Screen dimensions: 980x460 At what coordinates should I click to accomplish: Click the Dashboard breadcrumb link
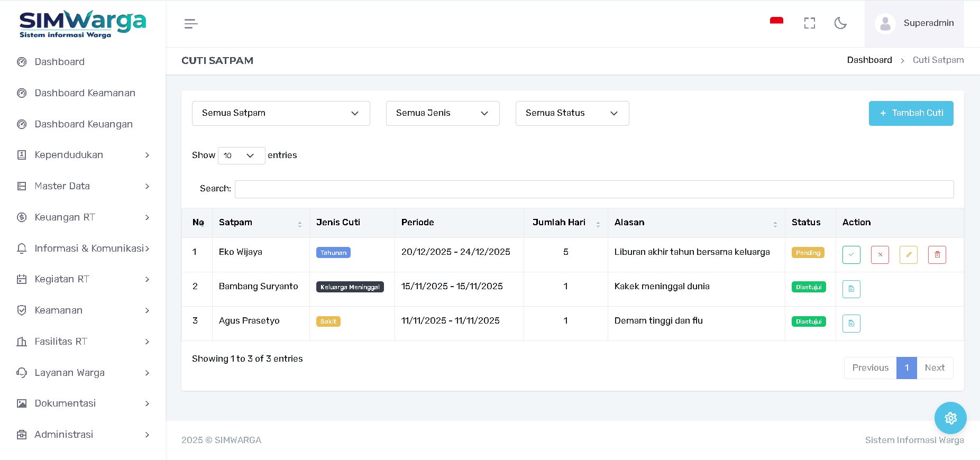point(869,60)
